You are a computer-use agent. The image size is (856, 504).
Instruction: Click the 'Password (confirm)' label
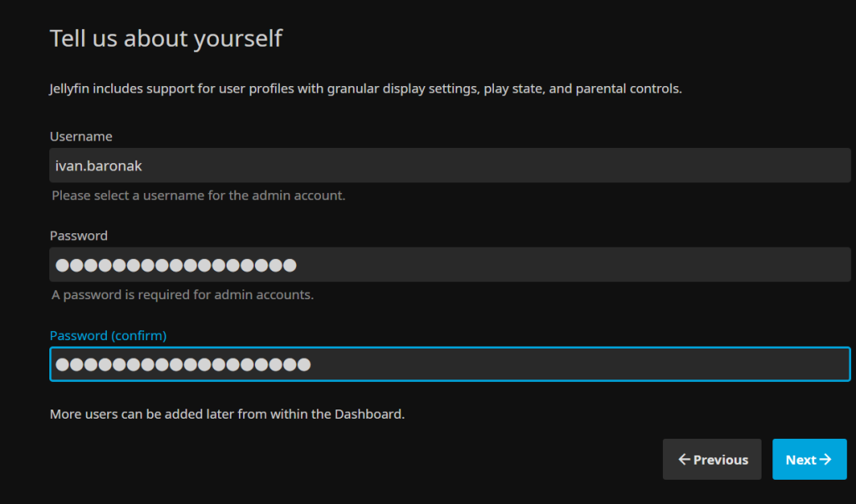click(108, 335)
